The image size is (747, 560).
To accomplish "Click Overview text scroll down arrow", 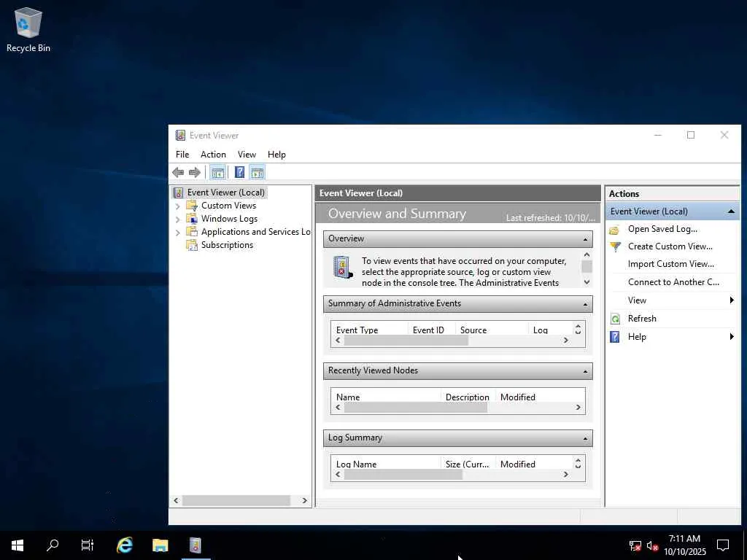I will (x=587, y=282).
